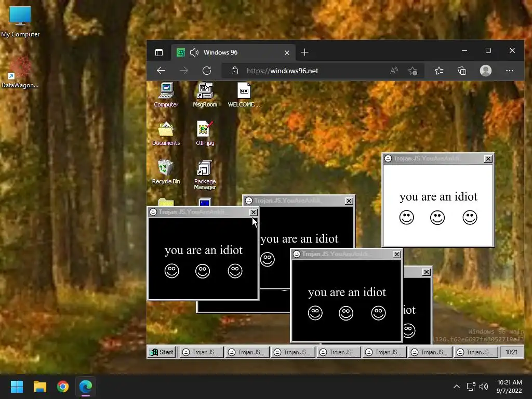Go back in the Edge browser
The height and width of the screenshot is (399, 532).
(161, 71)
